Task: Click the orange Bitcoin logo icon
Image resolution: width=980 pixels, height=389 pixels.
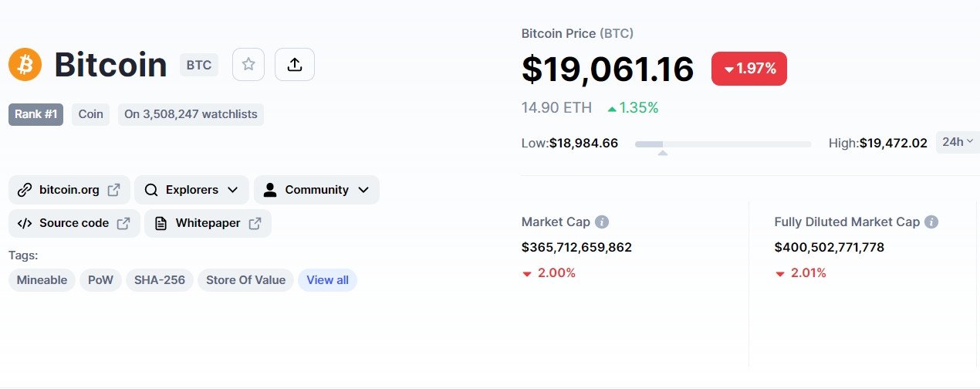Action: tap(25, 65)
